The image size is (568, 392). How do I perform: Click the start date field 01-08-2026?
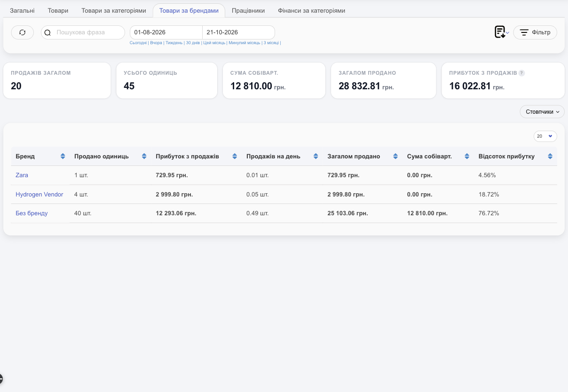[x=166, y=32]
